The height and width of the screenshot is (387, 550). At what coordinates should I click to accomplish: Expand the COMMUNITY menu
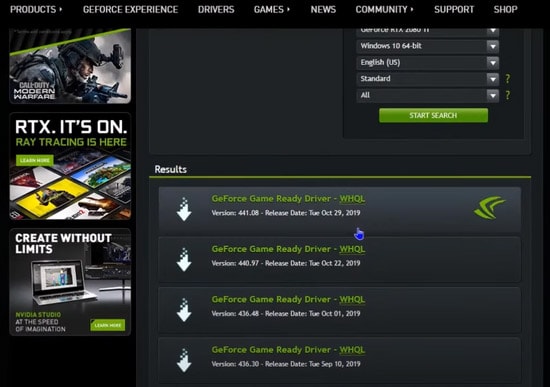coord(384,9)
